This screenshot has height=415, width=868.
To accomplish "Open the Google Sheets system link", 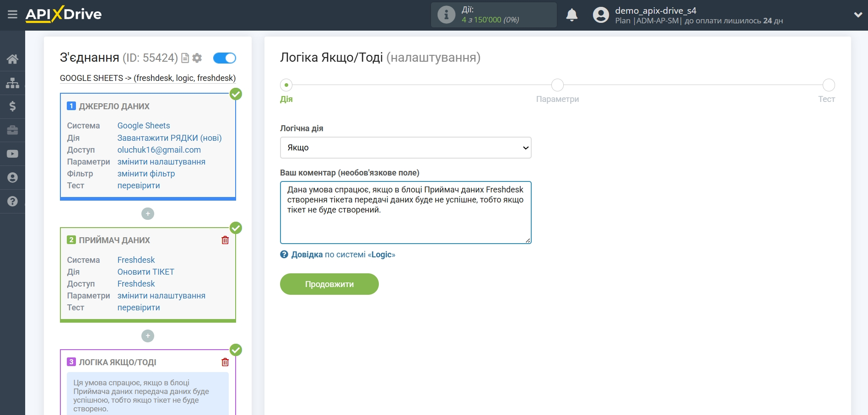I will point(144,126).
